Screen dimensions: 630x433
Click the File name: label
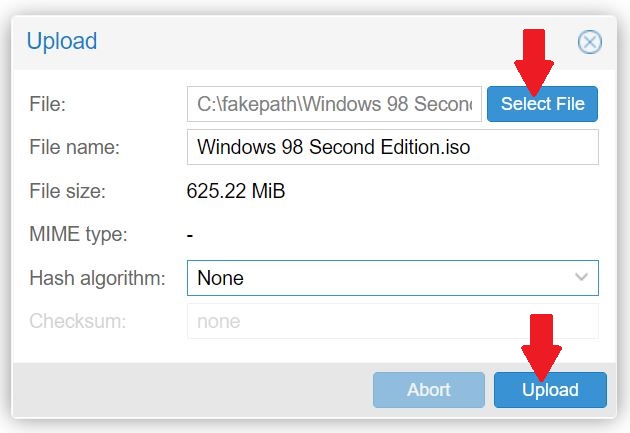(x=75, y=147)
